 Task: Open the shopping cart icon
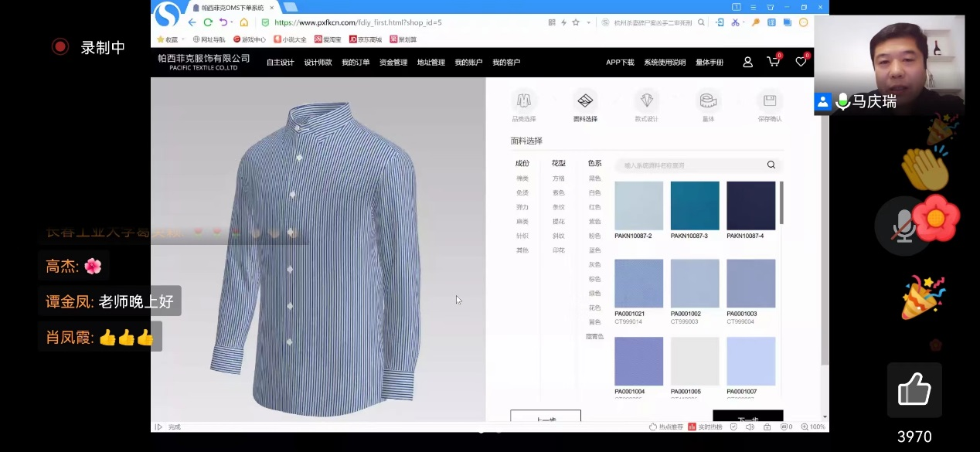773,62
